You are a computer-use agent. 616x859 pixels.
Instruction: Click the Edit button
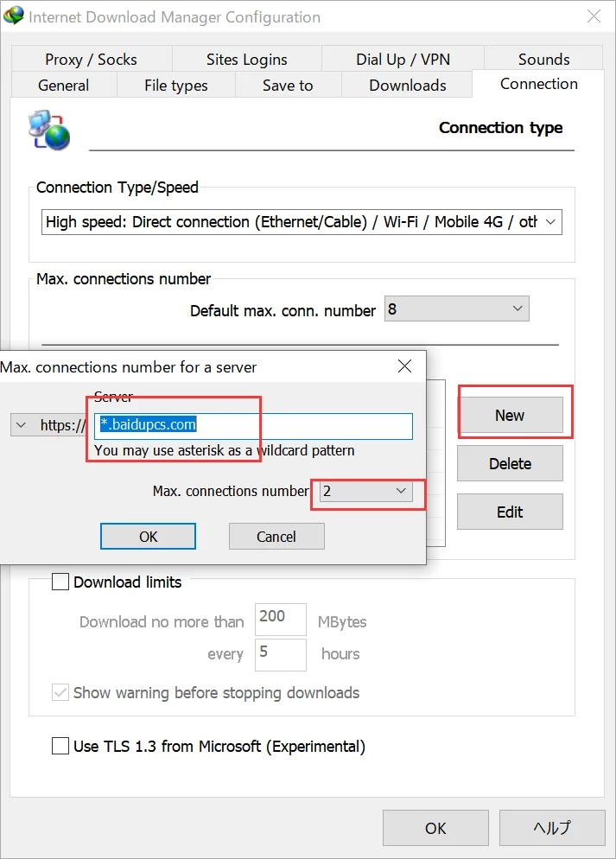(510, 512)
